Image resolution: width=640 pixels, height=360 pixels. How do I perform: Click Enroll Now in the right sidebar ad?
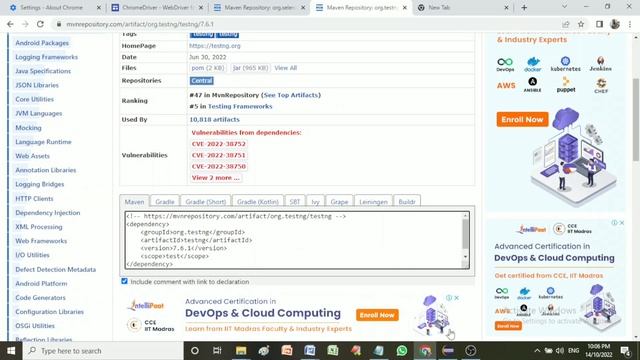click(x=522, y=120)
